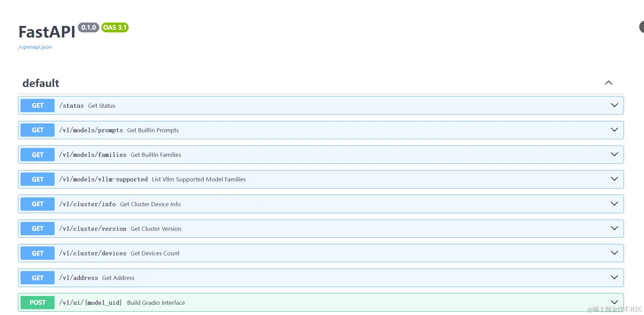Click 'List Vllm Supported Model Families' description
The image size is (644, 315).
point(199,179)
